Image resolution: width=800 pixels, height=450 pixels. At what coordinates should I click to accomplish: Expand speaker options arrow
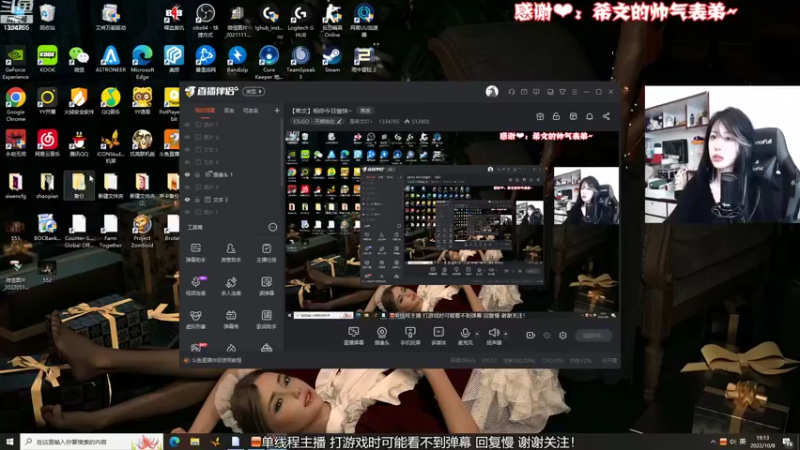506,334
